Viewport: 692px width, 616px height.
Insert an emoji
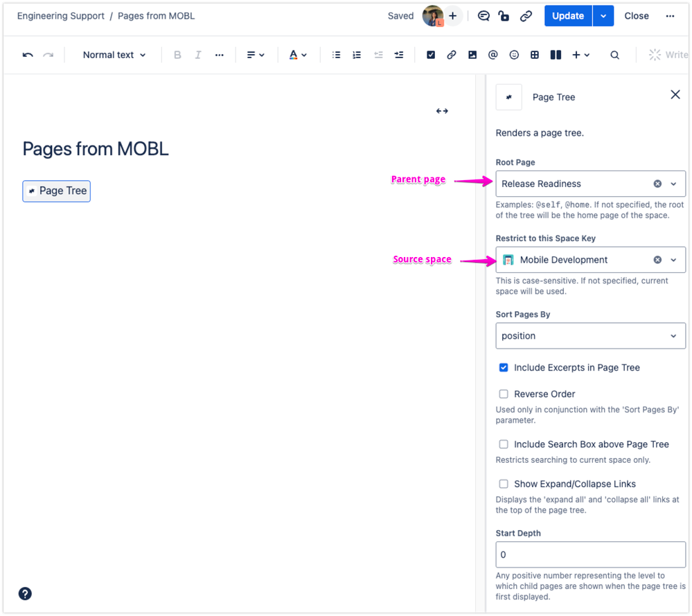(x=513, y=55)
